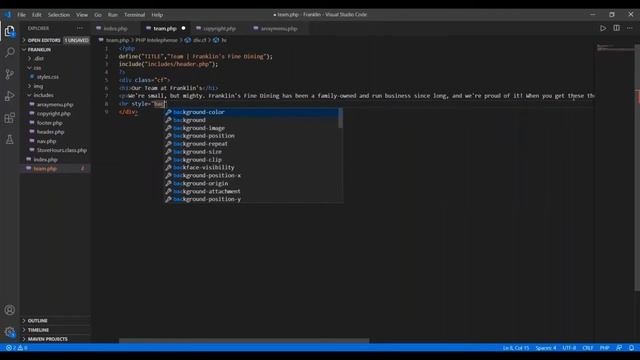640x360 pixels.
Task: Open the Run menu
Action: (113, 15)
